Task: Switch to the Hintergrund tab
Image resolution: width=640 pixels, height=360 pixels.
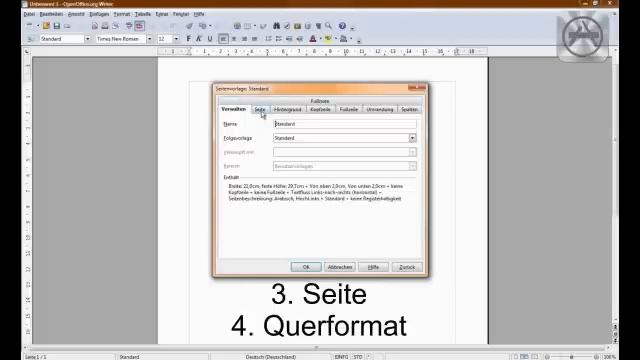Action: [287, 109]
